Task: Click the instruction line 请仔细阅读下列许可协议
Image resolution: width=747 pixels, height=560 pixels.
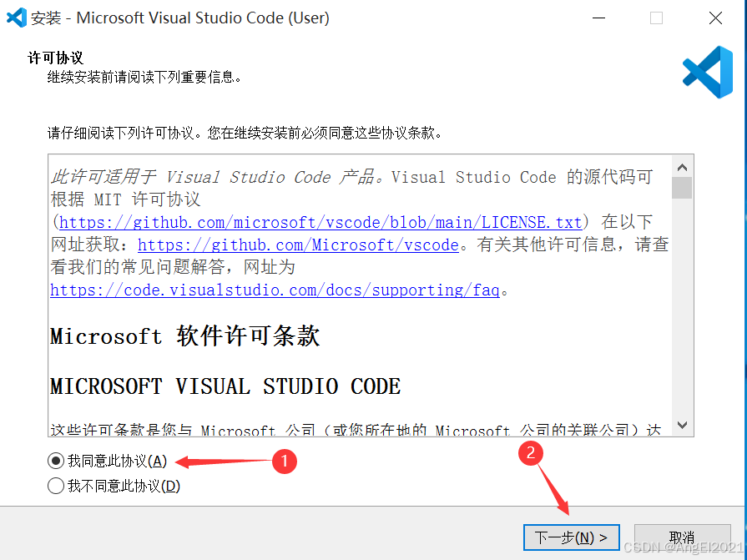Action: tap(245, 133)
